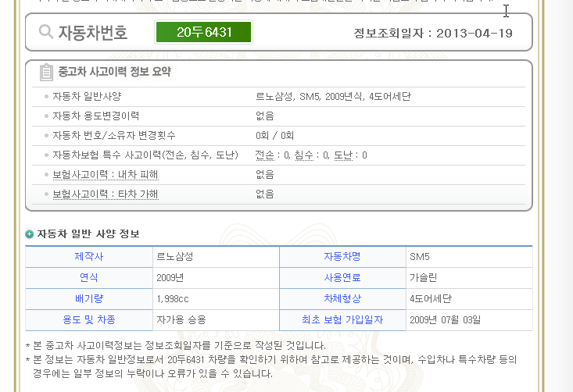Viewport: 573px width, 392px height.
Task: Click the 자동차 번호/소유자 변경횟수 label
Action: pos(114,135)
